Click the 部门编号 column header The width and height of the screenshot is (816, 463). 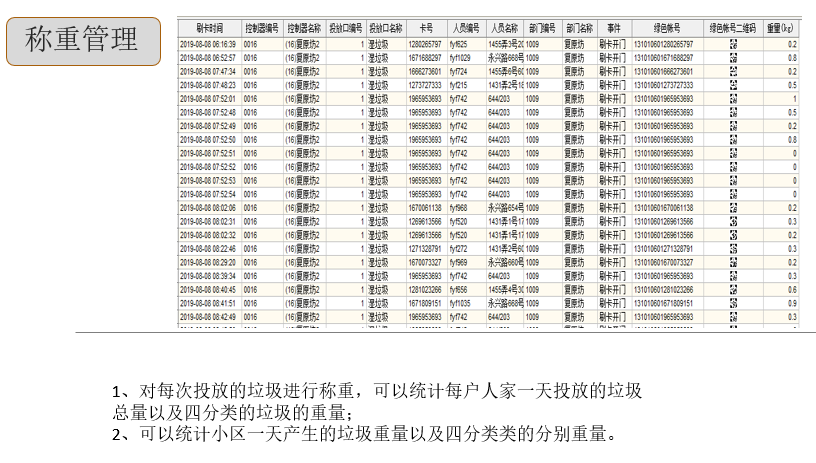point(543,28)
